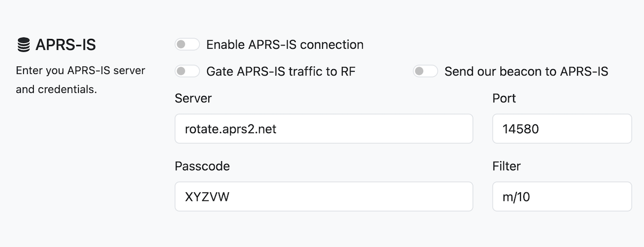The image size is (644, 247).
Task: Click the Passcode input field
Action: 324,197
